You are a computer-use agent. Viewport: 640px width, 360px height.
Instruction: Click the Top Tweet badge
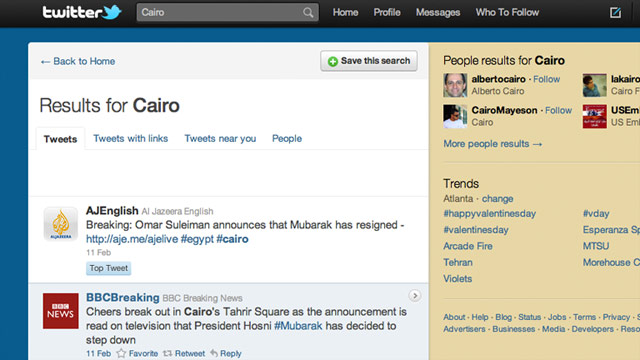coord(109,268)
